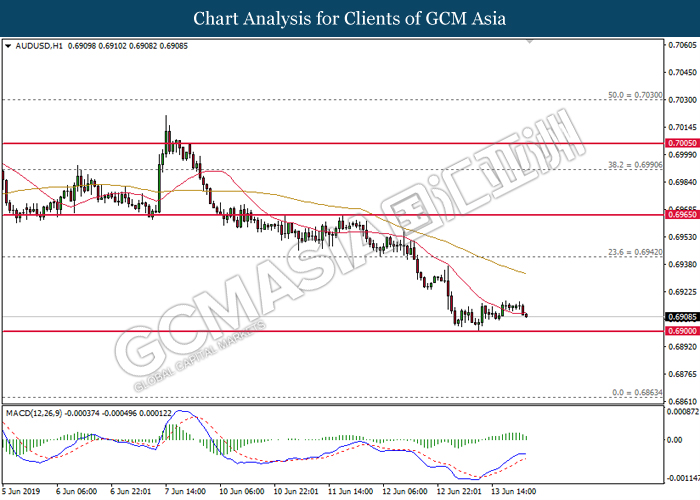The image size is (700, 500).
Task: Click the MACD scale value 0.000872
Action: coord(683,411)
